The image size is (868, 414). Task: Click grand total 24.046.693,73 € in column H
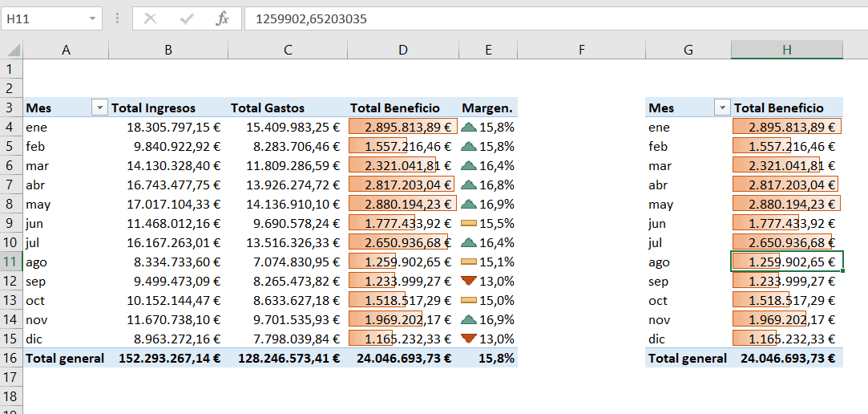787,358
